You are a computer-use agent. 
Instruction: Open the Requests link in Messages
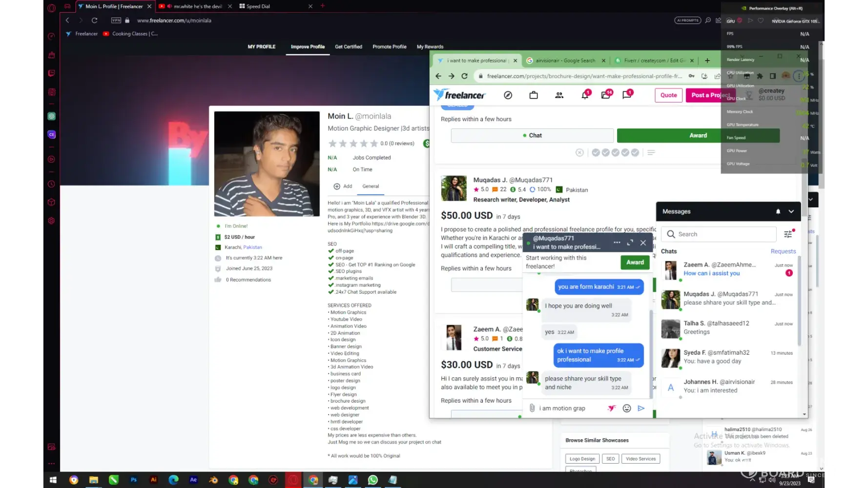tap(783, 251)
